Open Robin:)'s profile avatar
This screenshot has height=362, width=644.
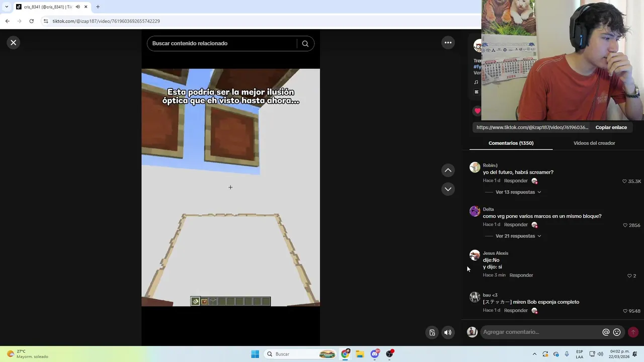tap(474, 167)
